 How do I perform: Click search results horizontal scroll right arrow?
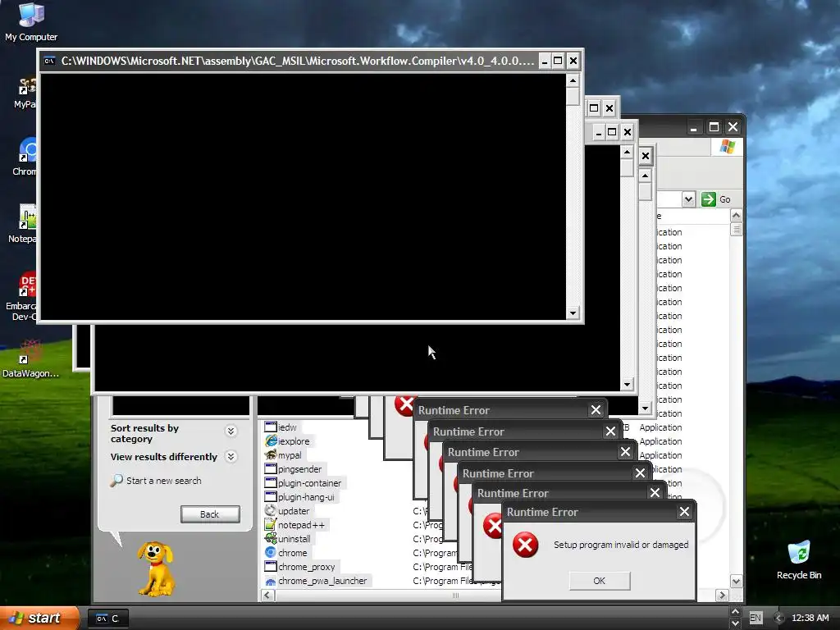pyautogui.click(x=722, y=596)
